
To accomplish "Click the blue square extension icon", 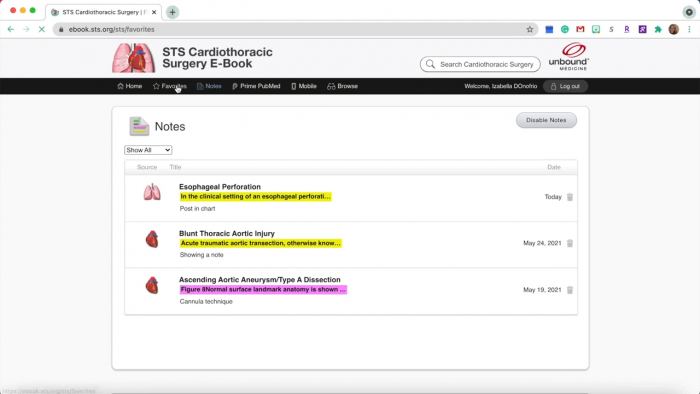I will coord(549,29).
